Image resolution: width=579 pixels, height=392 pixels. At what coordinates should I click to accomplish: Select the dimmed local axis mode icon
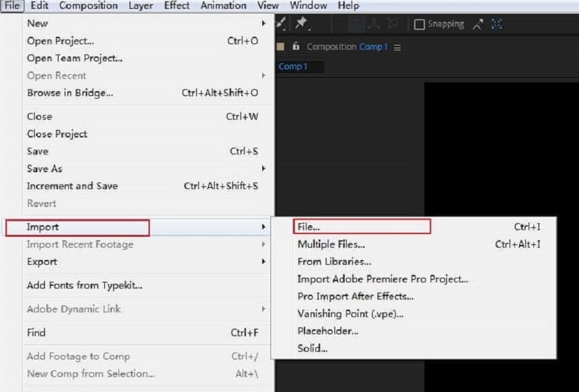coord(356,24)
